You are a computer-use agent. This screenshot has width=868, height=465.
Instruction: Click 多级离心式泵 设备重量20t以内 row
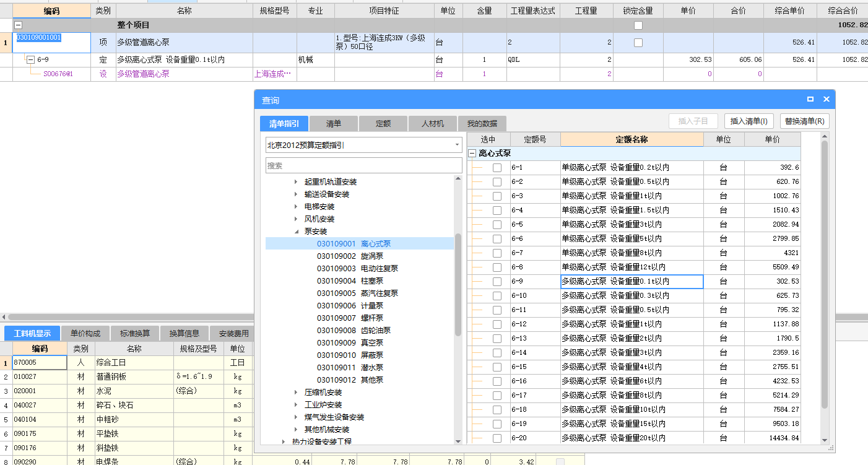tap(631, 438)
